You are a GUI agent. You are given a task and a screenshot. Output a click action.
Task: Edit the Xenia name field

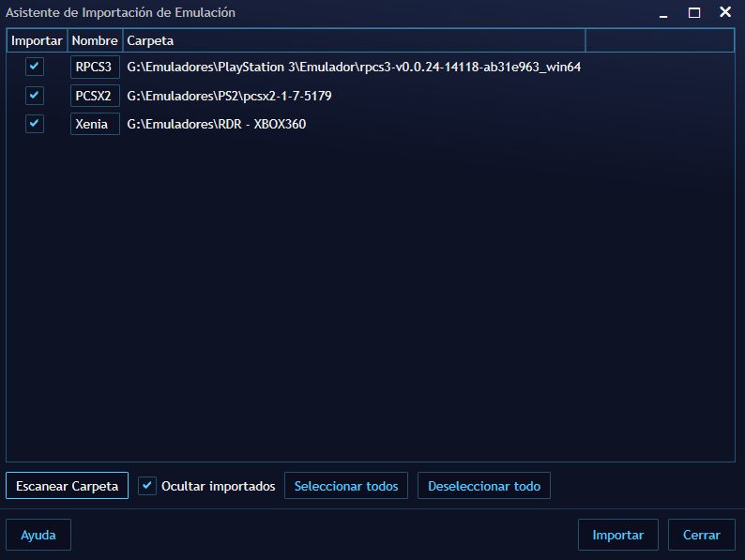pos(95,124)
